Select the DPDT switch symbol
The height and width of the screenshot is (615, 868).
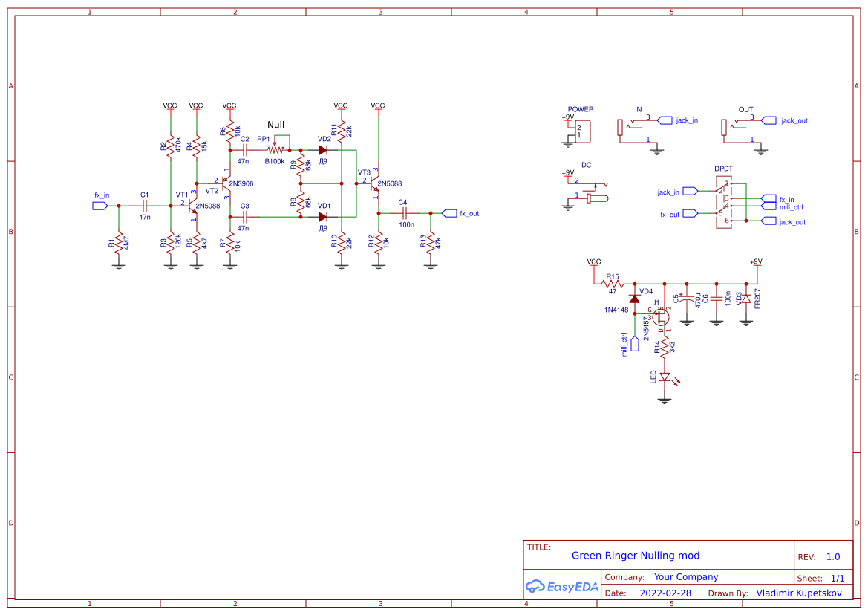coord(724,202)
